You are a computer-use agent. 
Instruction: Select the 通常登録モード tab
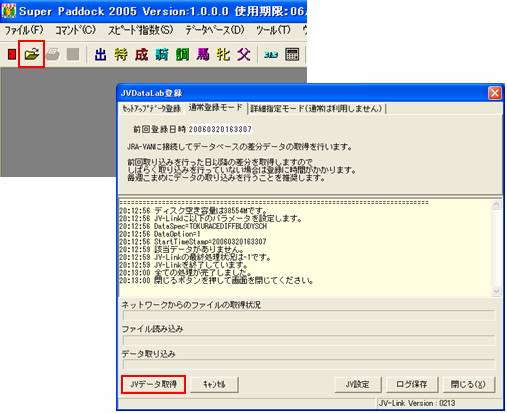coord(215,108)
